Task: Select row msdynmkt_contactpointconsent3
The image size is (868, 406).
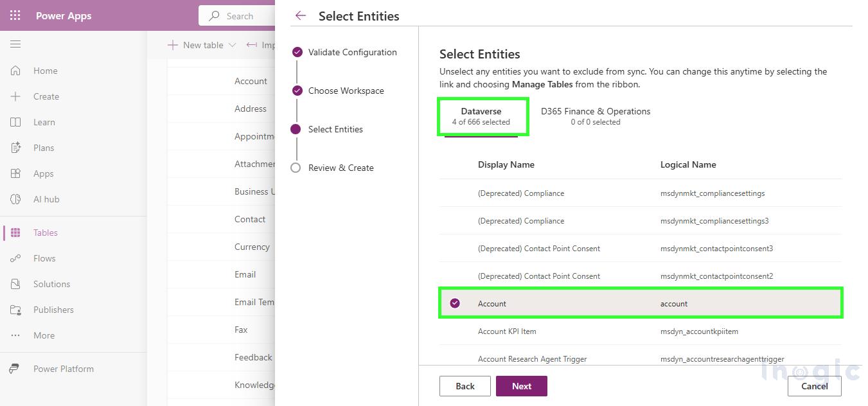Action: (x=641, y=248)
